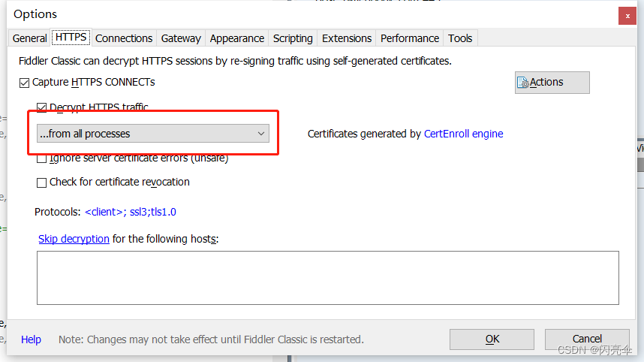Open the Actions button with certificate icon
644x362 pixels.
552,83
